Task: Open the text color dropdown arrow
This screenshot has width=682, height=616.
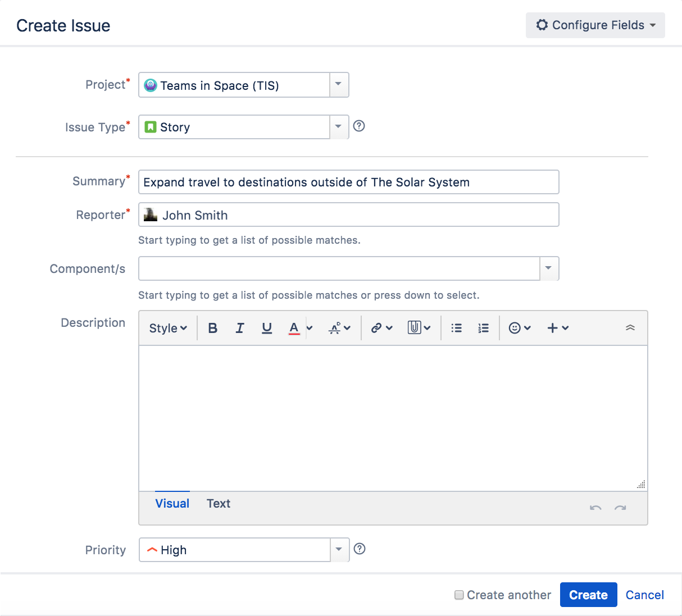Action: pyautogui.click(x=310, y=328)
